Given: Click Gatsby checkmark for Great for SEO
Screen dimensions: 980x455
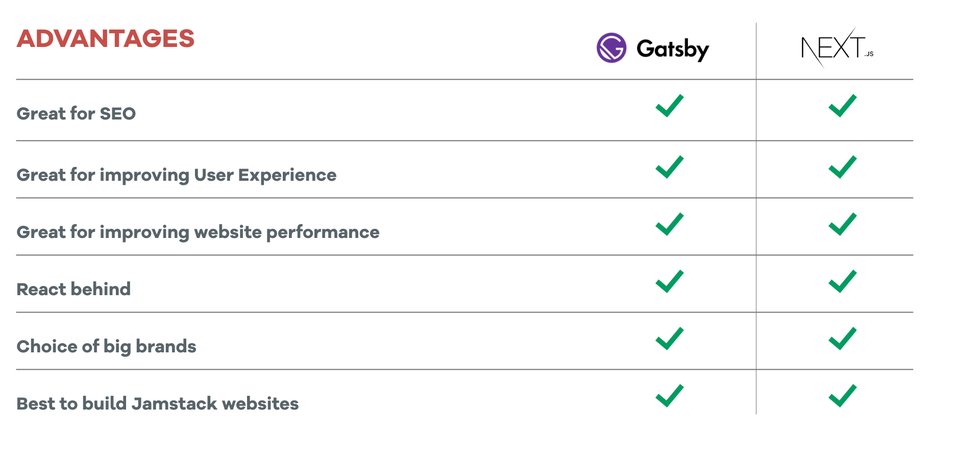Looking at the screenshot, I should click(x=669, y=106).
